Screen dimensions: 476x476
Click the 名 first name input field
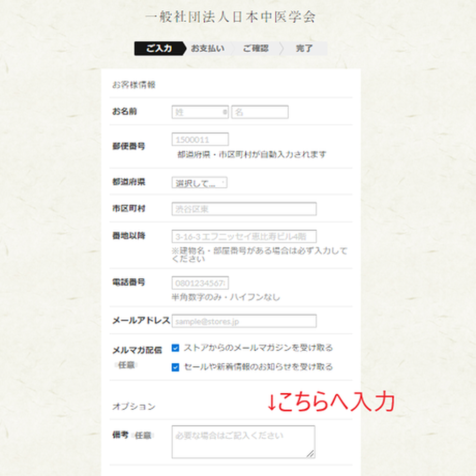pos(260,112)
